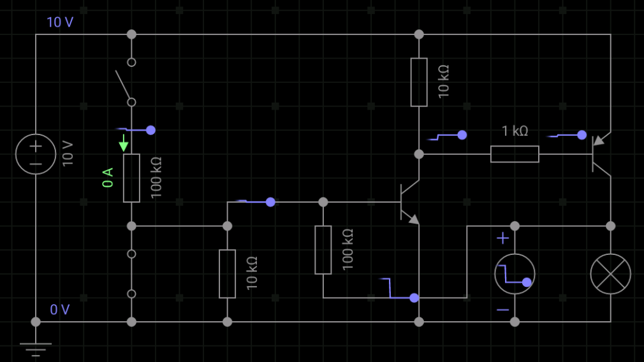Click the 10 kΩ label of the top resistor
Screen dimensions: 644x362
point(444,82)
